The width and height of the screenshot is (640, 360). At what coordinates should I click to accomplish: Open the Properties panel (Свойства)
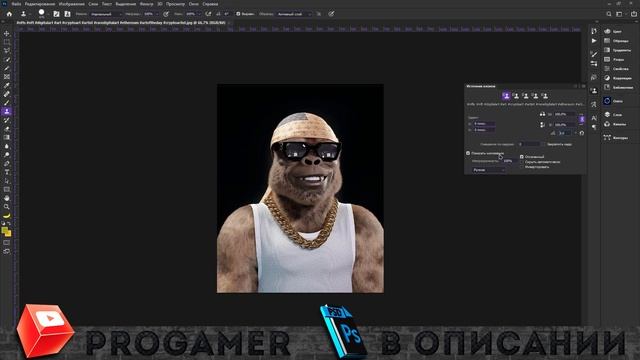coord(616,69)
